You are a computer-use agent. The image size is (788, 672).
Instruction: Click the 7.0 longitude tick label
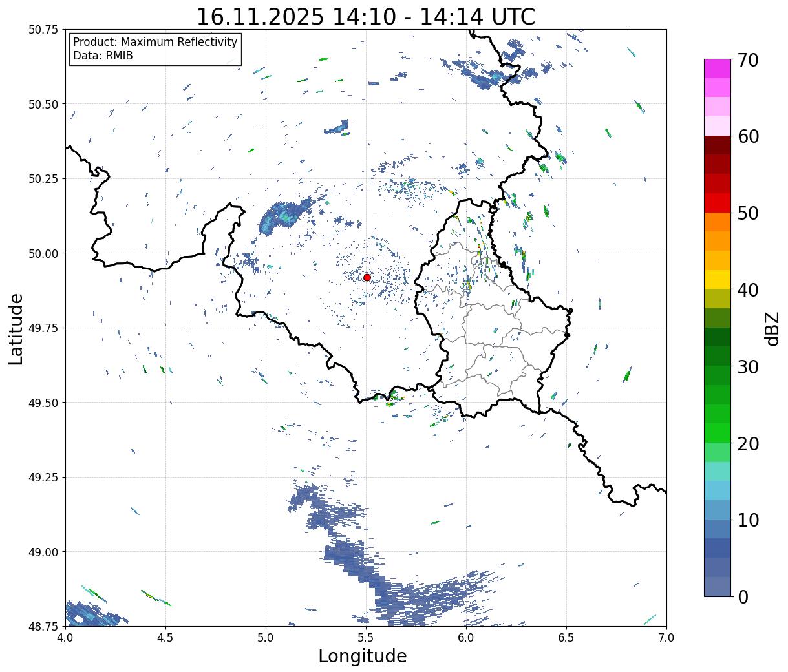click(666, 638)
